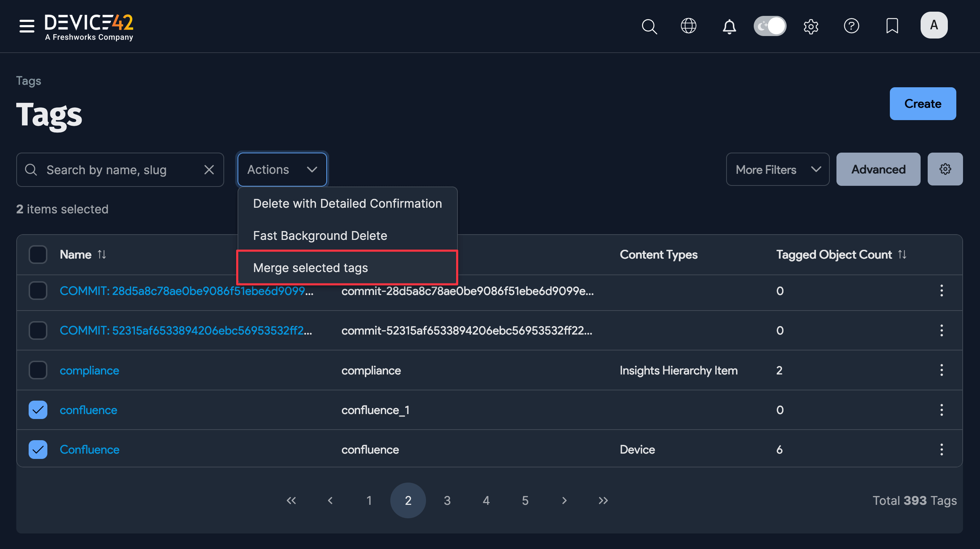Open the globe language icon

(688, 26)
